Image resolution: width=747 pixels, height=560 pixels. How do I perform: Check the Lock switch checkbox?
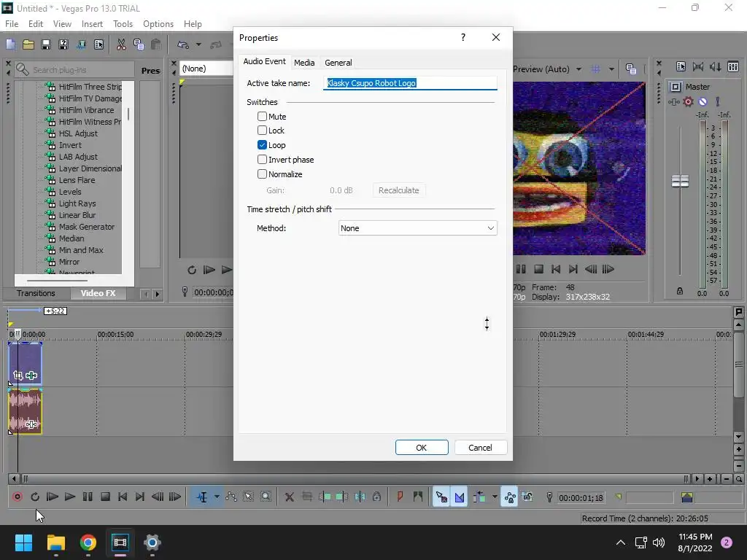pyautogui.click(x=262, y=130)
